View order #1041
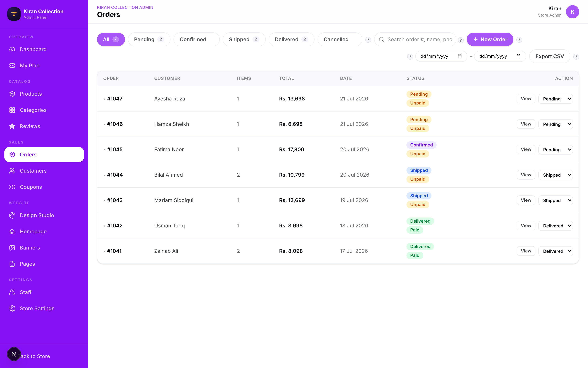 point(526,251)
